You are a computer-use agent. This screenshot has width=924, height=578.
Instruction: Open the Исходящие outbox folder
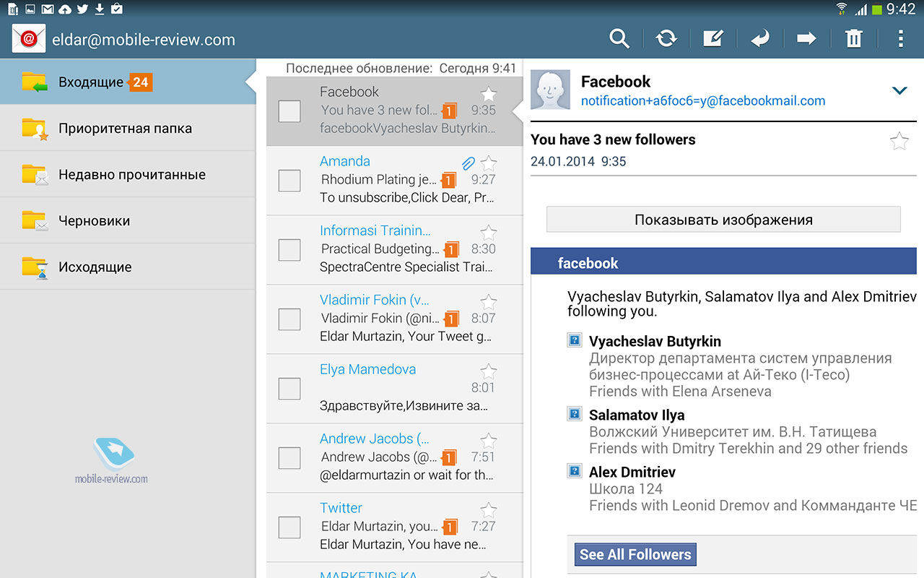pos(128,267)
